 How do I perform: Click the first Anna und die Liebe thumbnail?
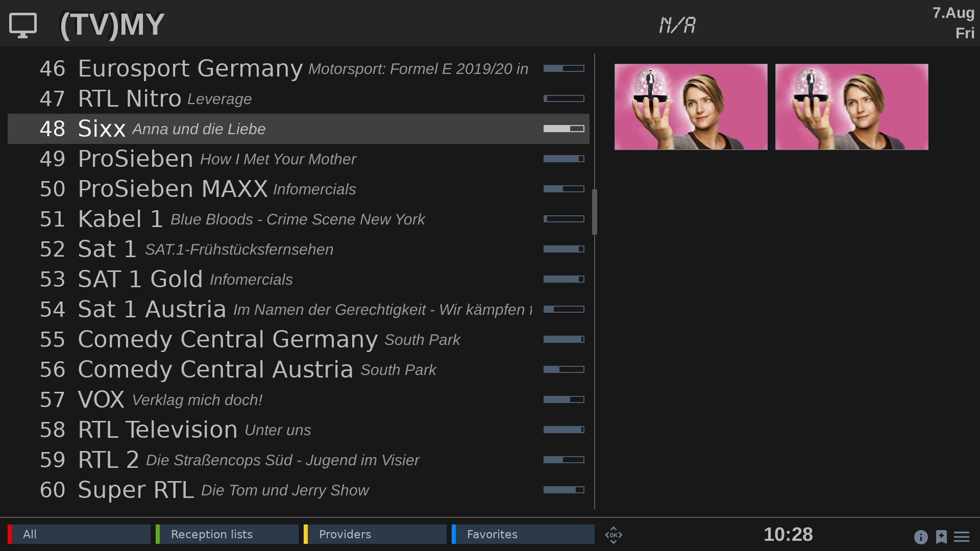(x=691, y=107)
